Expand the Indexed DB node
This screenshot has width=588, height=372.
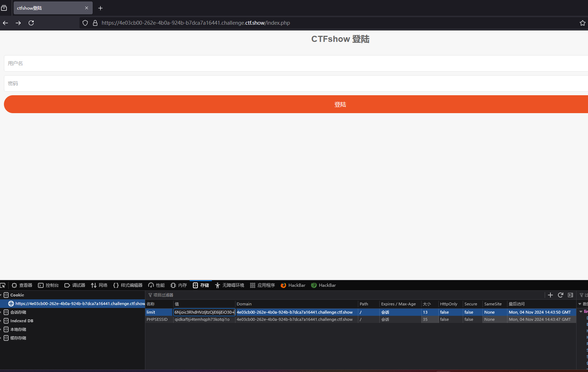click(x=1, y=321)
